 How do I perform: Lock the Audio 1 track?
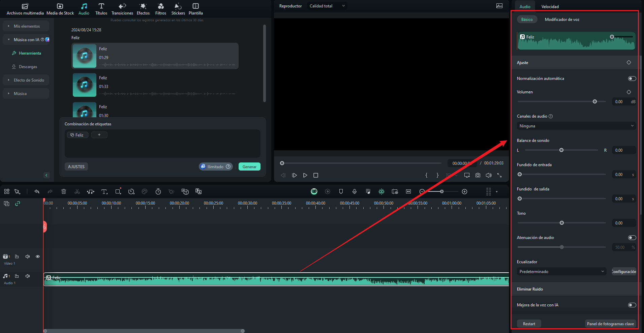click(x=17, y=276)
